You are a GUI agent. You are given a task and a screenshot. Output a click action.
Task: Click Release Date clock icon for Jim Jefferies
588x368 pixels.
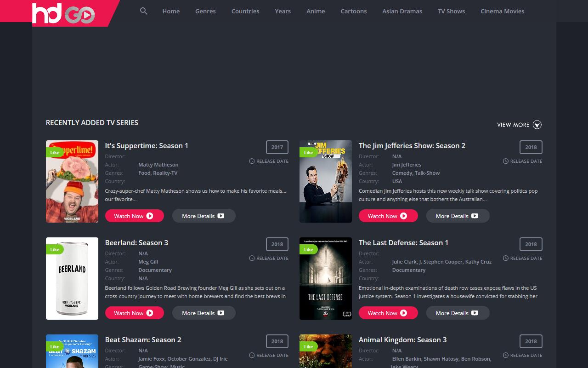[505, 161]
